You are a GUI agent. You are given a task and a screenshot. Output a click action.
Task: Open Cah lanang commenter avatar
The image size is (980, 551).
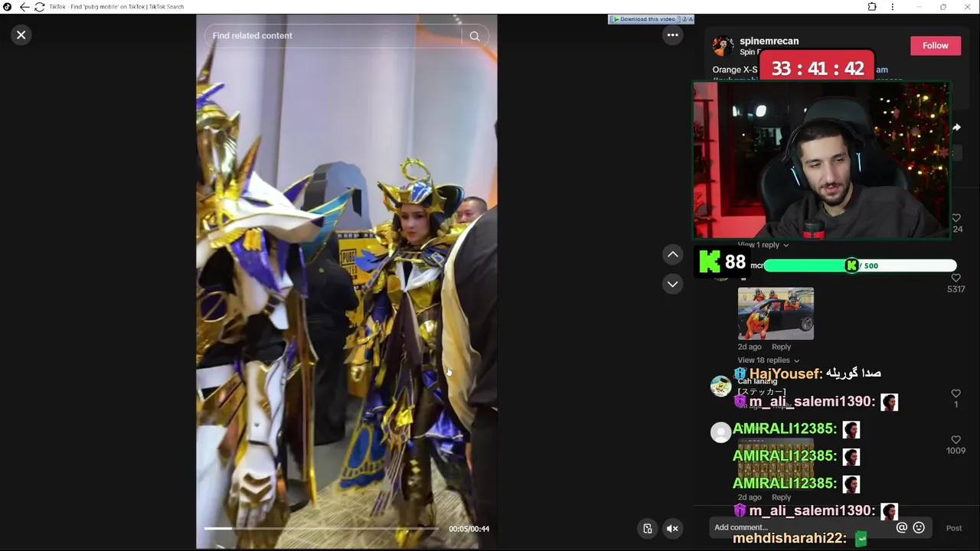[x=720, y=386]
